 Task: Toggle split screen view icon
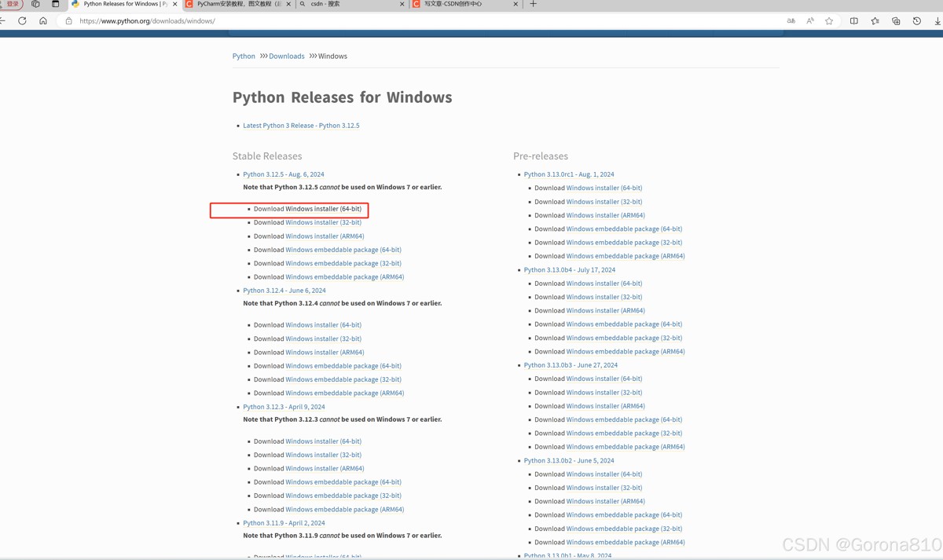coord(854,21)
